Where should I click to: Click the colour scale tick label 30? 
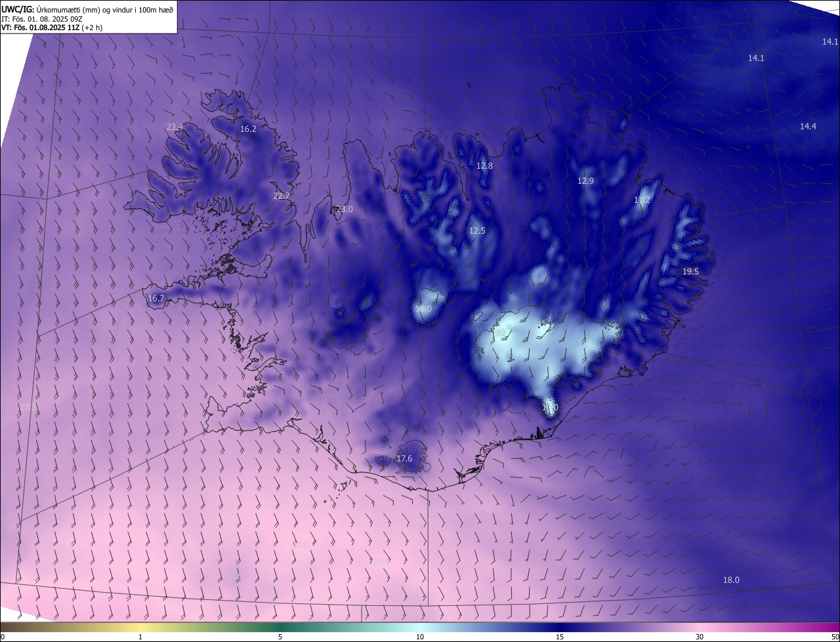[700, 637]
